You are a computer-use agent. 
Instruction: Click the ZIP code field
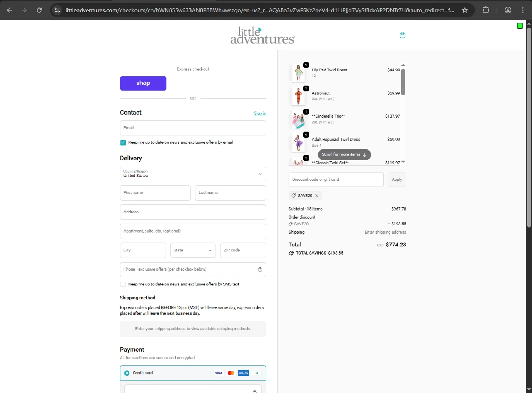click(243, 250)
